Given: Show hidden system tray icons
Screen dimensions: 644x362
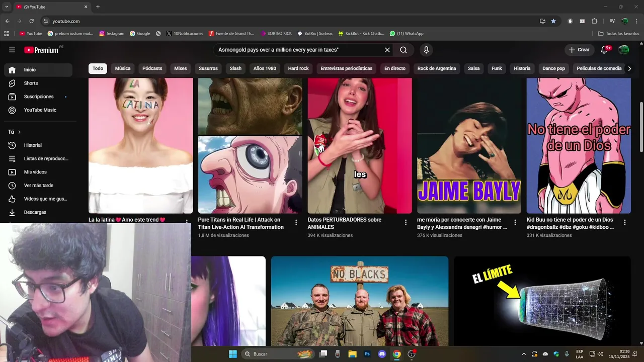Looking at the screenshot, I should point(524,354).
